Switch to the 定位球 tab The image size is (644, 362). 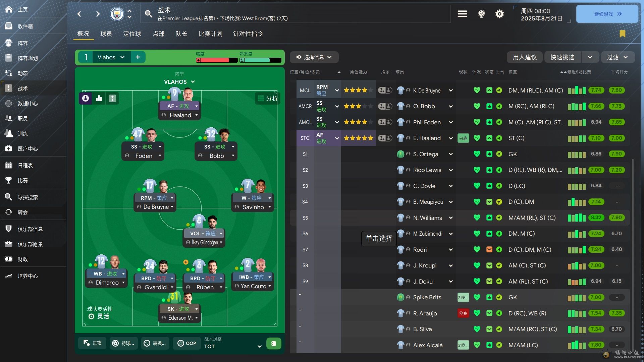click(132, 34)
